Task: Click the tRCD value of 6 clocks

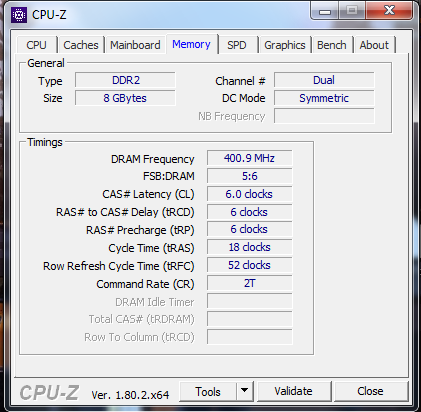Action: [249, 212]
